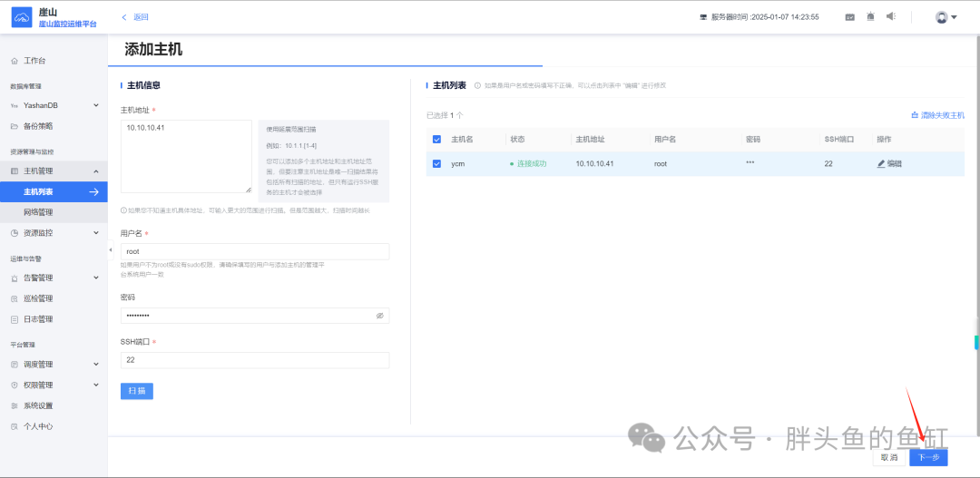
Task: Click the alarm icon beside 告警管理
Action: click(15, 278)
